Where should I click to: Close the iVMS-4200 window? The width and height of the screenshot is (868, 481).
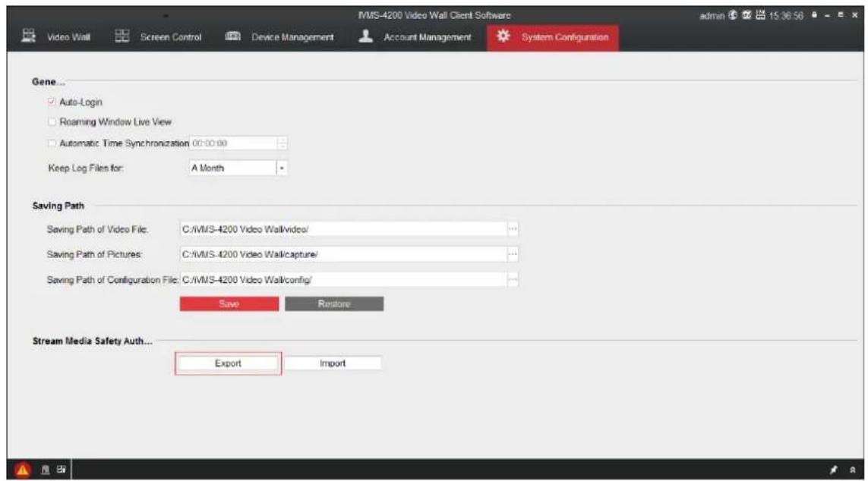tap(855, 15)
